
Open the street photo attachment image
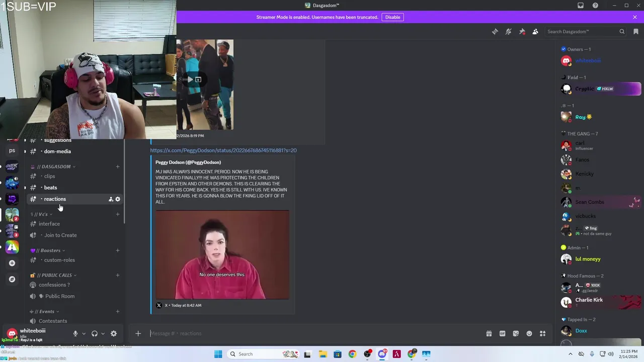[x=205, y=84]
